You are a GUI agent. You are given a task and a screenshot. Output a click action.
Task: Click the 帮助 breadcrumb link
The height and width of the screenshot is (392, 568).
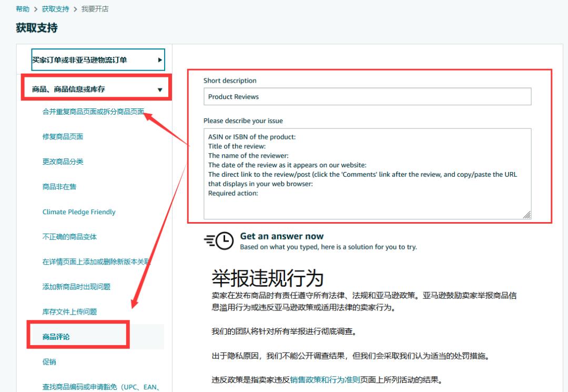[x=22, y=8]
